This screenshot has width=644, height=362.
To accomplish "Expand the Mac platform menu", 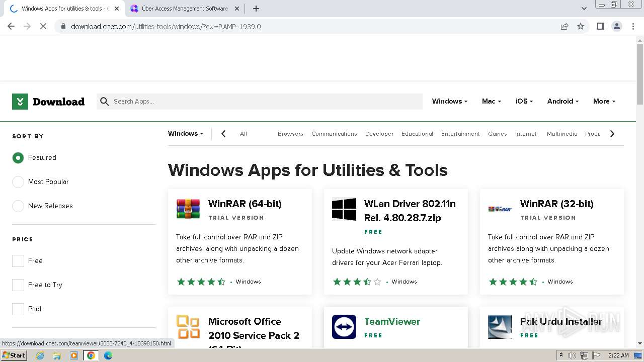I will pos(492,101).
